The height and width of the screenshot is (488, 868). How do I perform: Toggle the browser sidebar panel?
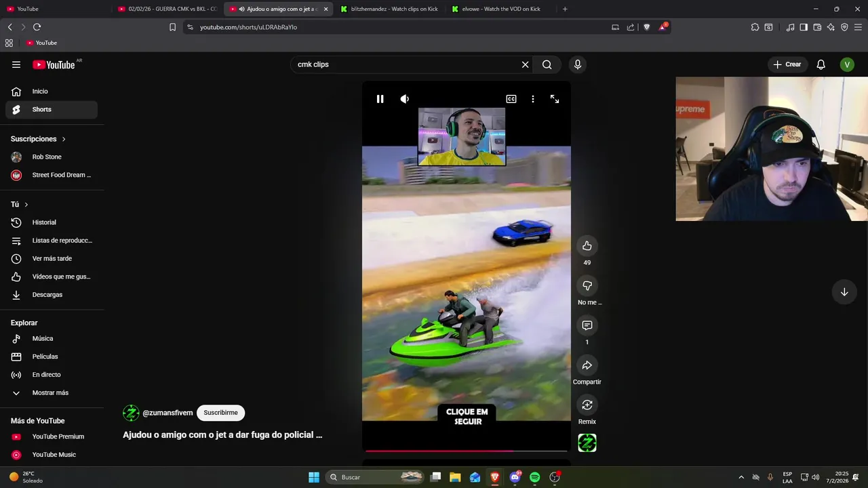pos(804,27)
